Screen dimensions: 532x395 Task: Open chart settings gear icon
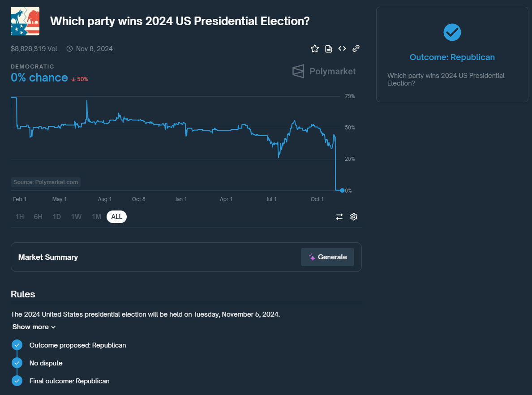click(x=354, y=217)
